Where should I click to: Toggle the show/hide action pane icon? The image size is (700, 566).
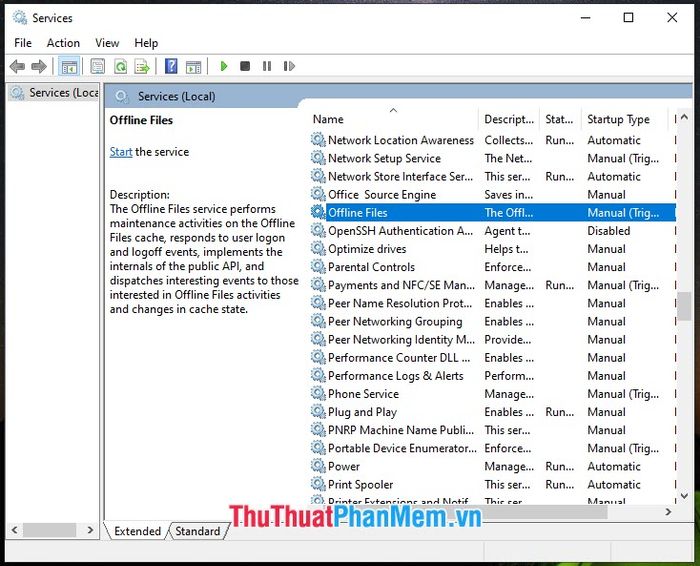click(x=193, y=67)
